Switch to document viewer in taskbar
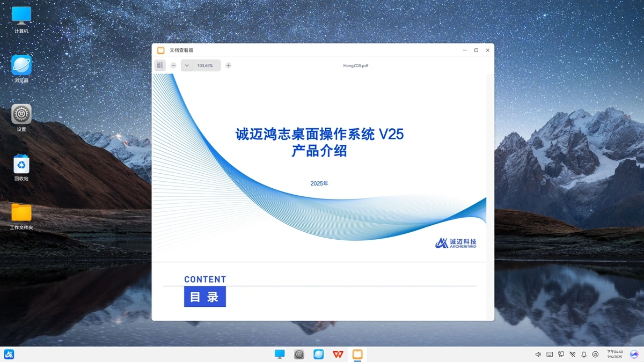 click(x=357, y=354)
